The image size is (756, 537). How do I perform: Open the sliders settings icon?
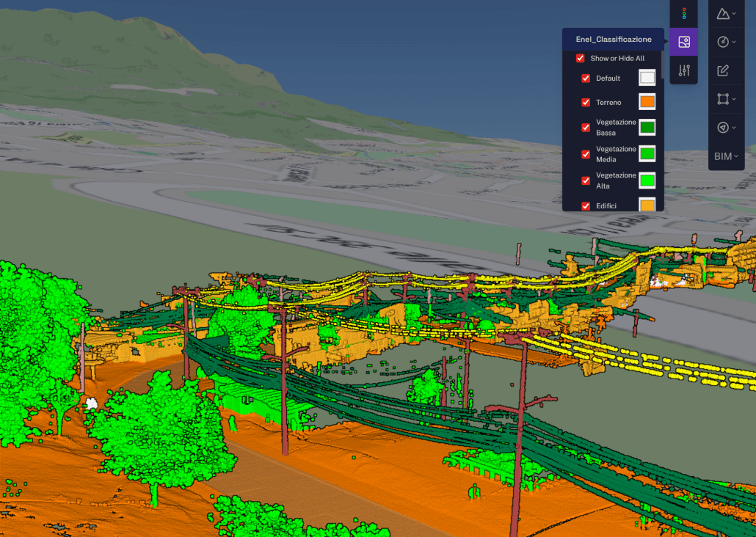pyautogui.click(x=684, y=70)
